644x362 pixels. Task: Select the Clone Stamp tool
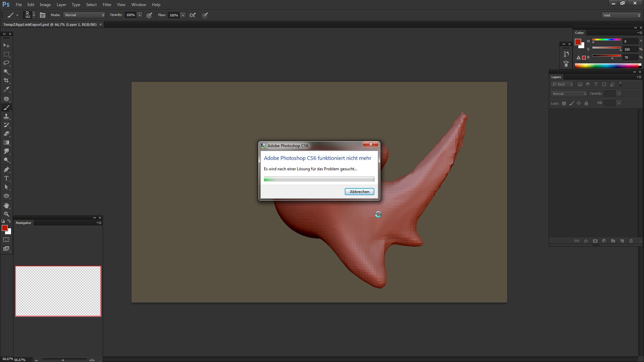coord(6,116)
